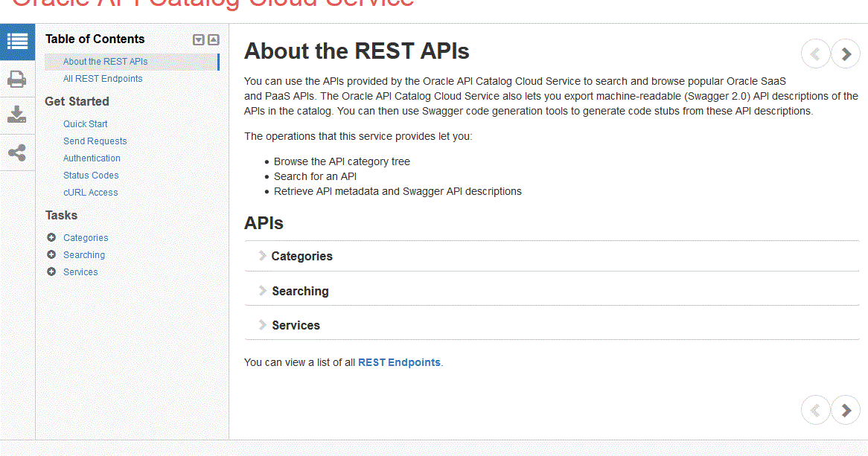Open the Table of Contents sidebar icon

[17, 42]
